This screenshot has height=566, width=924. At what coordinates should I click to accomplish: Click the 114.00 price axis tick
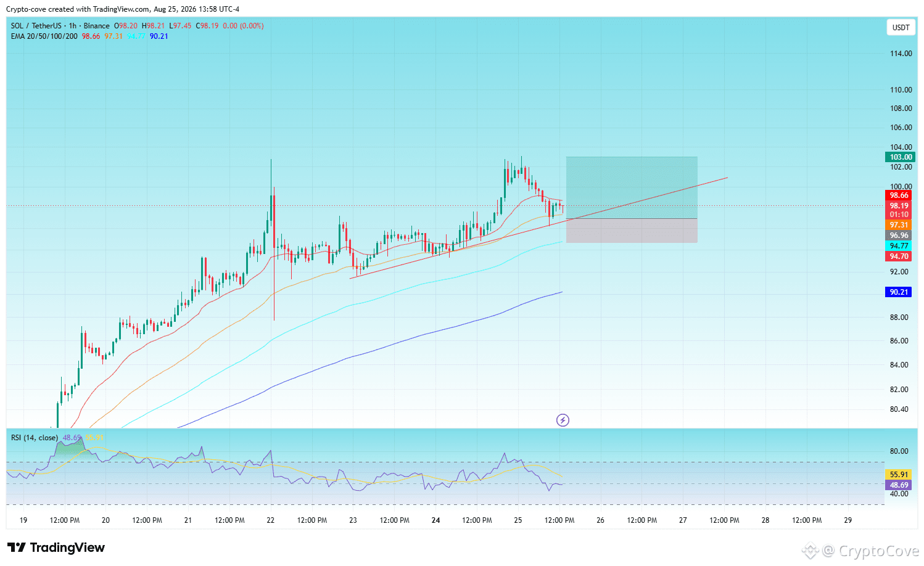tap(901, 54)
